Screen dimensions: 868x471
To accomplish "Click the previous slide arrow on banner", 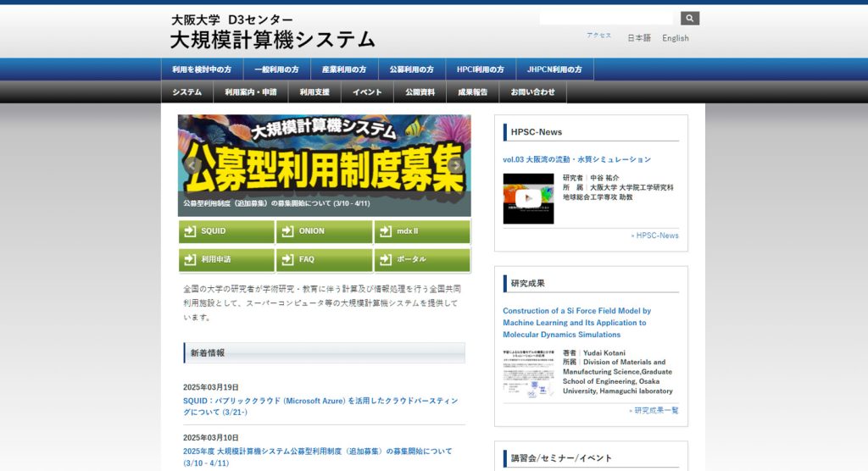I will [x=193, y=165].
